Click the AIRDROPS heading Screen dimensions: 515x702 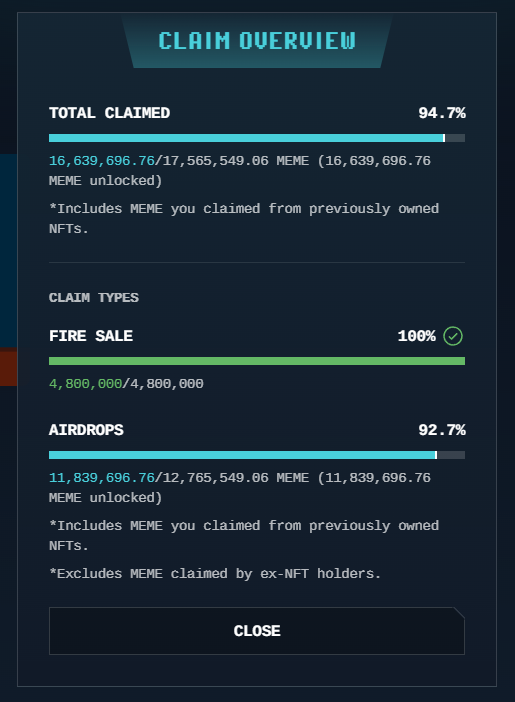[86, 430]
